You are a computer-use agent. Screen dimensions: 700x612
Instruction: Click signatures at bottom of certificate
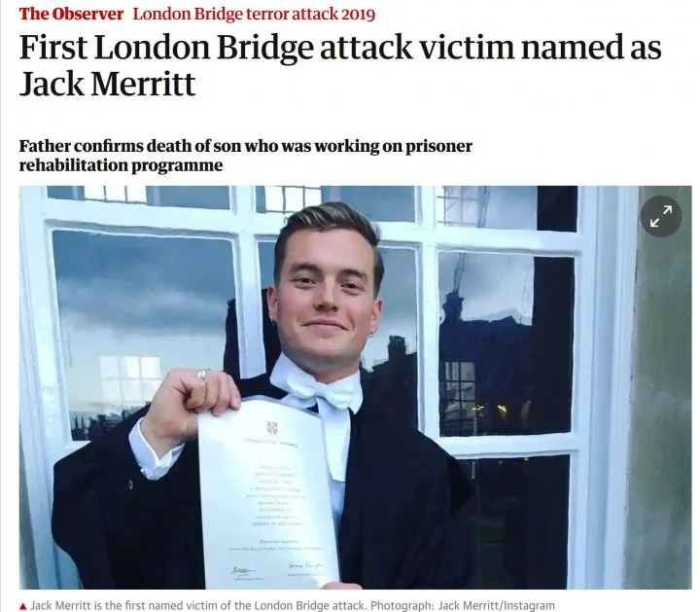[x=277, y=569]
